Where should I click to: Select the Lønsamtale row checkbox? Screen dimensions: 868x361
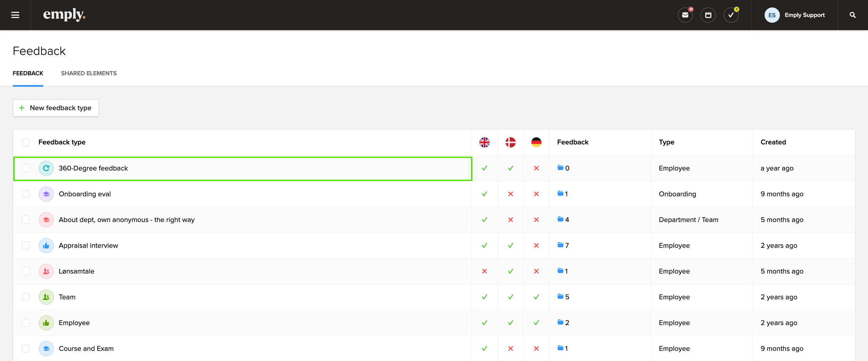click(x=26, y=271)
